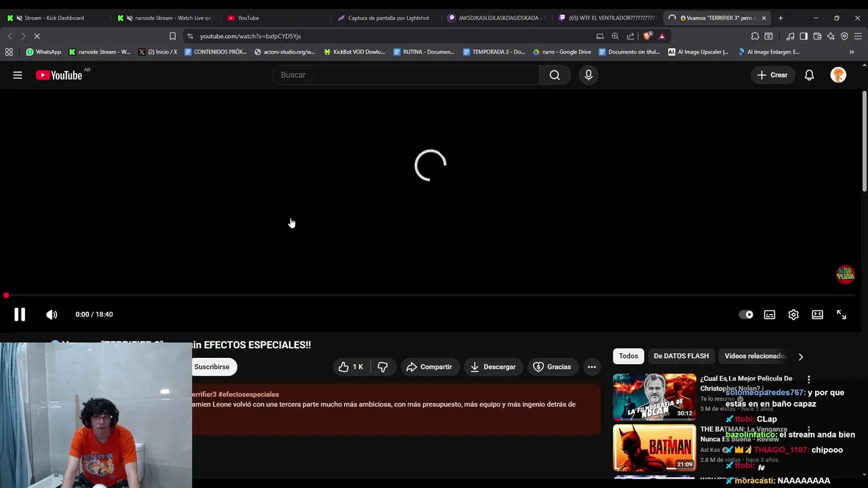The image size is (868, 488).
Task: Like the video with 1 K likes
Action: coord(351,367)
